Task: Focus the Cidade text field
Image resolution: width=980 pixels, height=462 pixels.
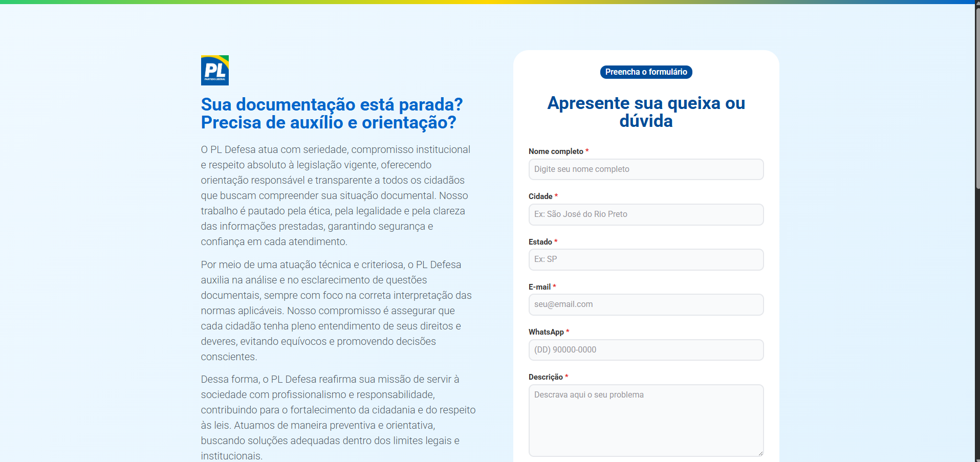Action: pyautogui.click(x=646, y=214)
